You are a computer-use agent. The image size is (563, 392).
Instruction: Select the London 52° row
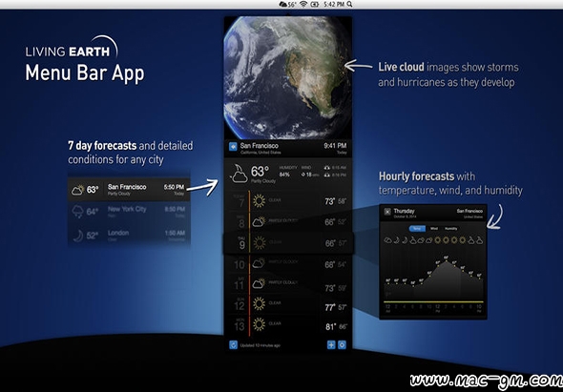pyautogui.click(x=129, y=235)
